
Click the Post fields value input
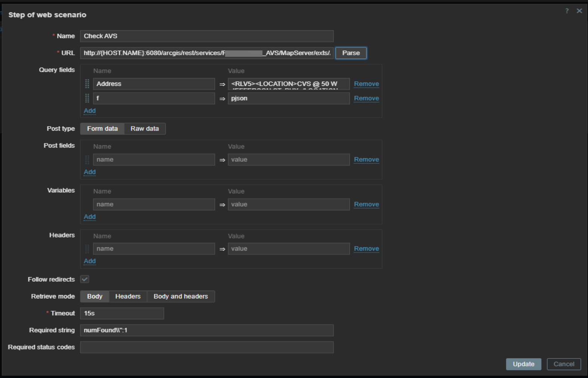coord(289,159)
